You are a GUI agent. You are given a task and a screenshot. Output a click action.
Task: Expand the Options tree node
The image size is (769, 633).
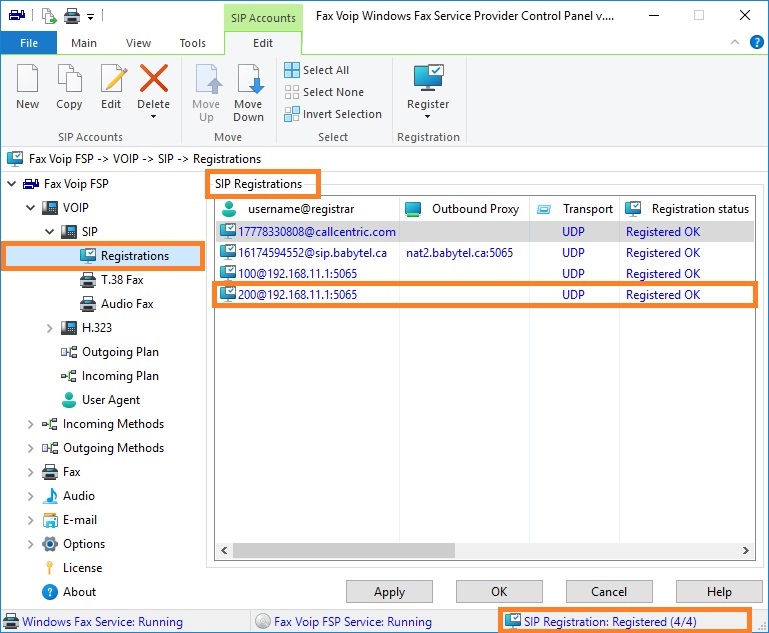30,544
